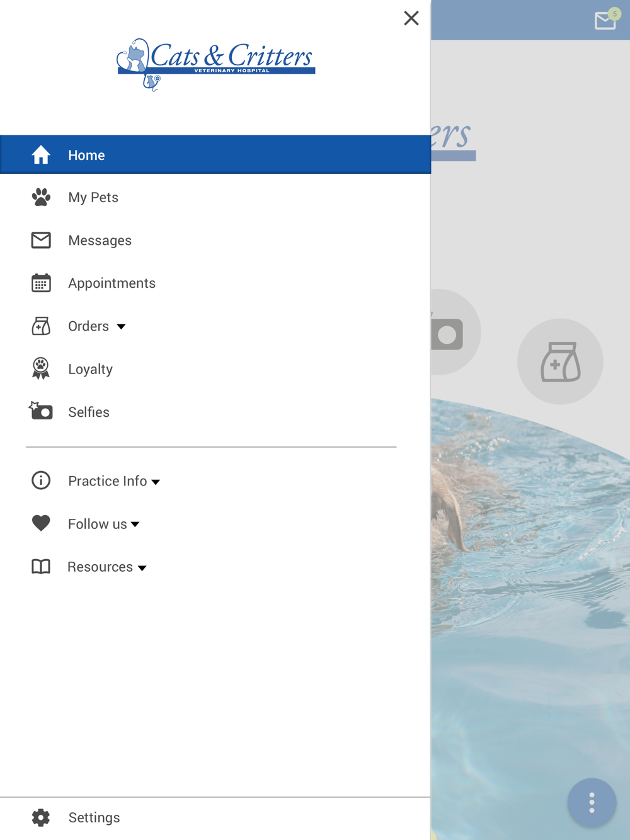The height and width of the screenshot is (840, 630).
Task: Tap the Cats & Critters logo
Action: click(215, 64)
